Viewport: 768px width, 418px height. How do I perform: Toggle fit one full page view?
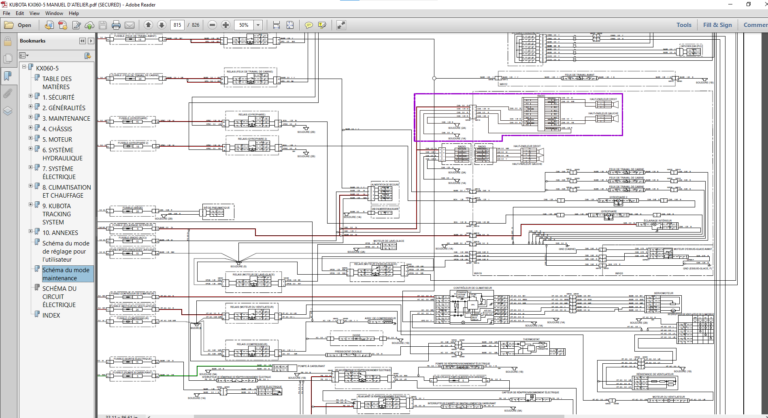pyautogui.click(x=290, y=25)
